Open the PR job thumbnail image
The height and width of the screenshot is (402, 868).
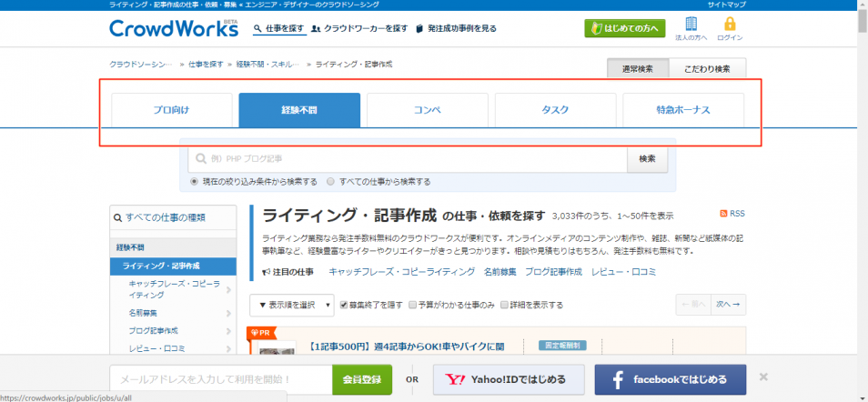click(x=278, y=347)
